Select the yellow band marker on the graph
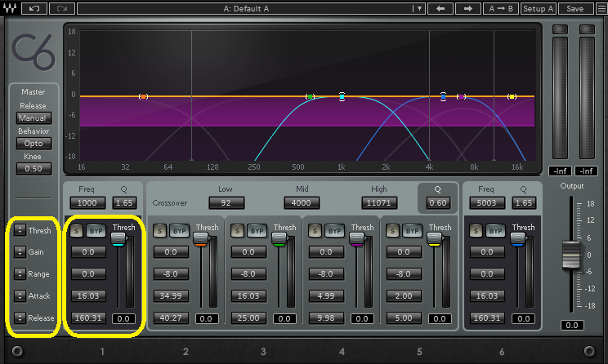The height and width of the screenshot is (364, 608). click(x=512, y=96)
